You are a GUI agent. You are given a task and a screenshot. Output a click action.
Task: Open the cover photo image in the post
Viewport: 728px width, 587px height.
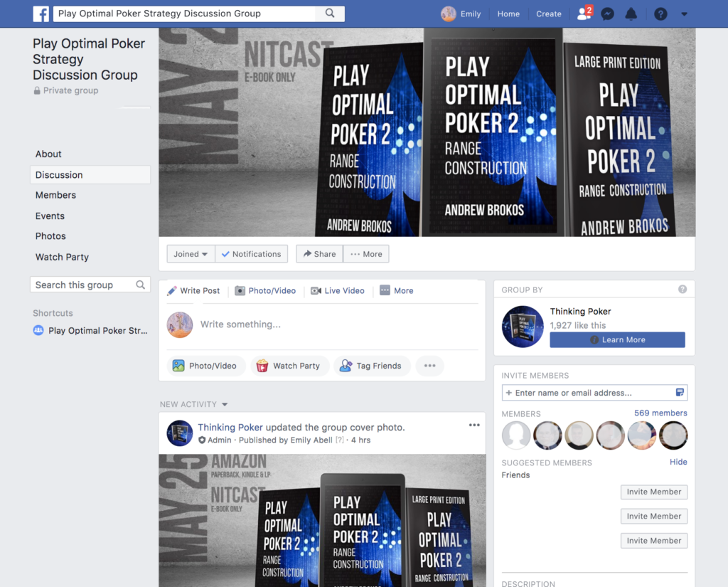tap(322, 521)
